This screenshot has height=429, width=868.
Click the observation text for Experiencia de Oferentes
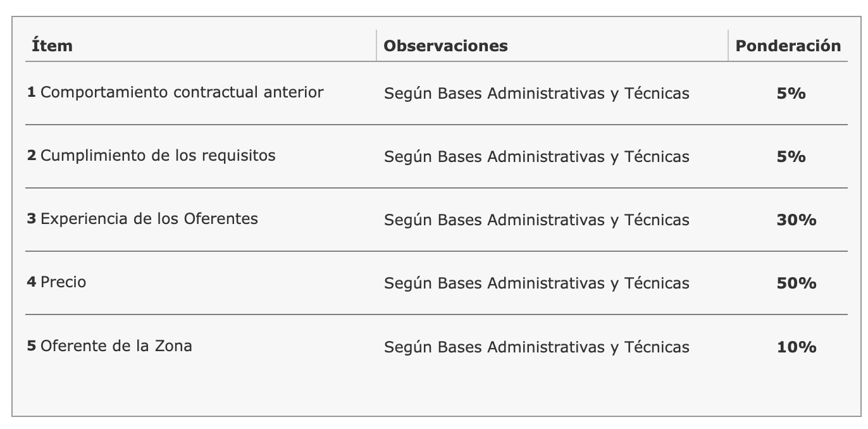click(536, 220)
